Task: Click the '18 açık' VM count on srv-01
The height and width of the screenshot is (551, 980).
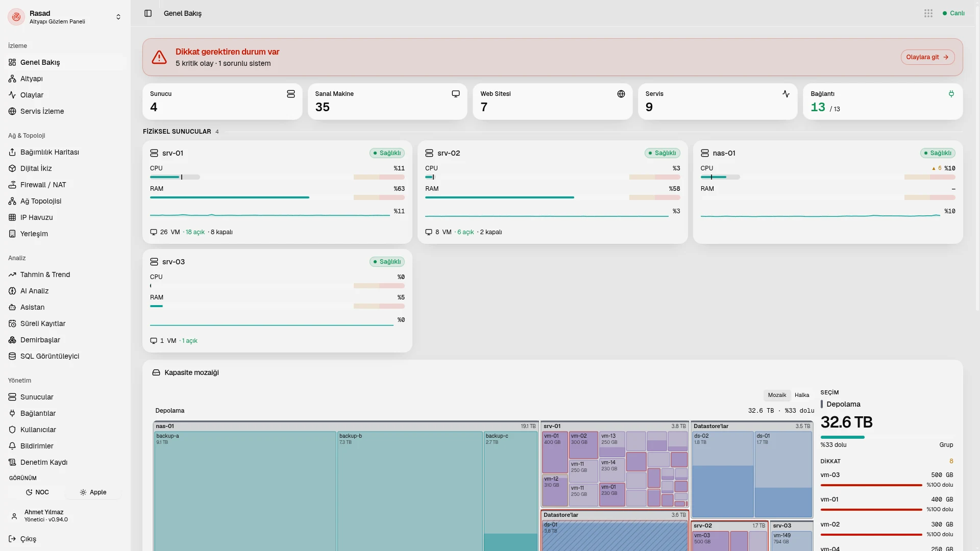Action: click(195, 232)
